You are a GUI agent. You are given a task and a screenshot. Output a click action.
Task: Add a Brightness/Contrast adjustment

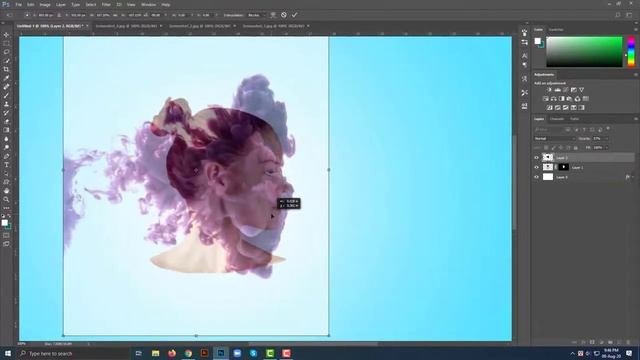pos(549,90)
